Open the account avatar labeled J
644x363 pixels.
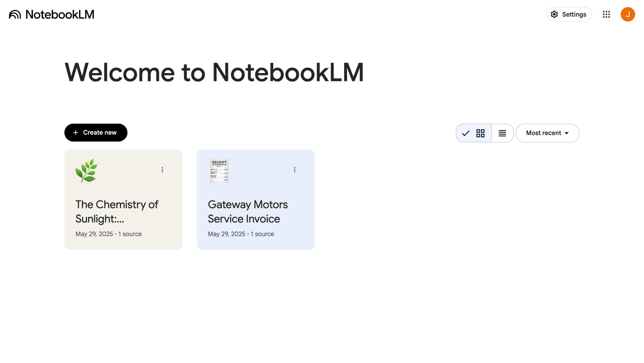point(627,14)
